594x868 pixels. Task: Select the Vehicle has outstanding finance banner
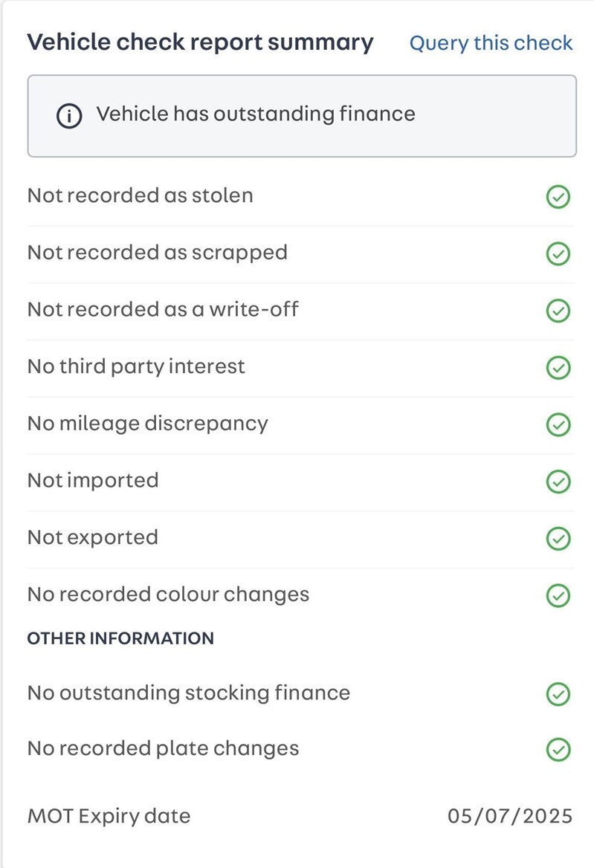click(302, 116)
